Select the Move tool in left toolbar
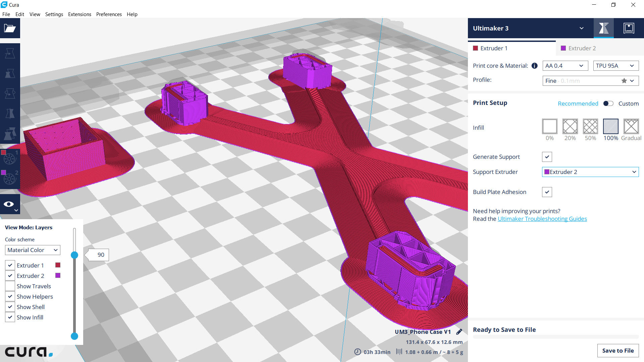Screen dimensions: 644x362 10,53
